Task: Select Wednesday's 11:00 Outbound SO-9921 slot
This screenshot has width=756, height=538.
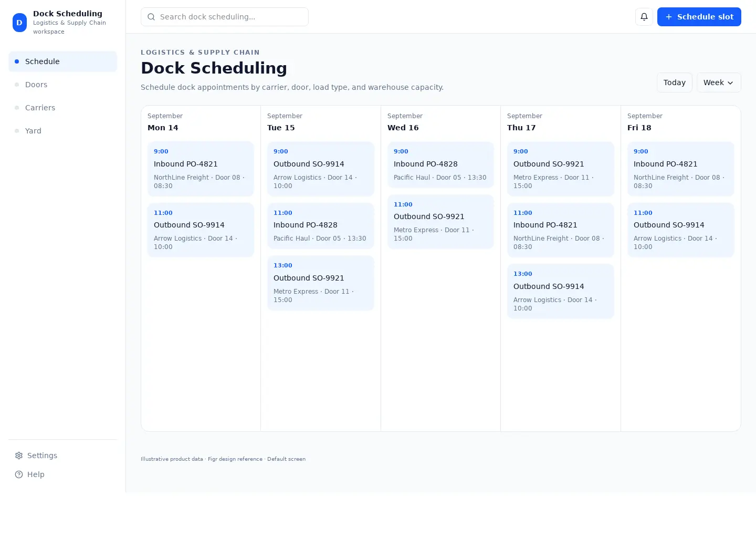Action: pos(440,221)
